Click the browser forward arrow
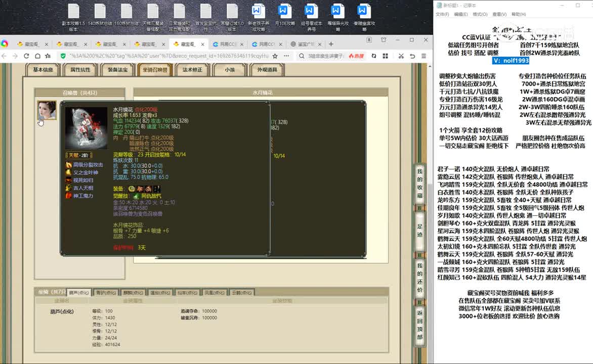This screenshot has height=364, width=593. tap(15, 56)
